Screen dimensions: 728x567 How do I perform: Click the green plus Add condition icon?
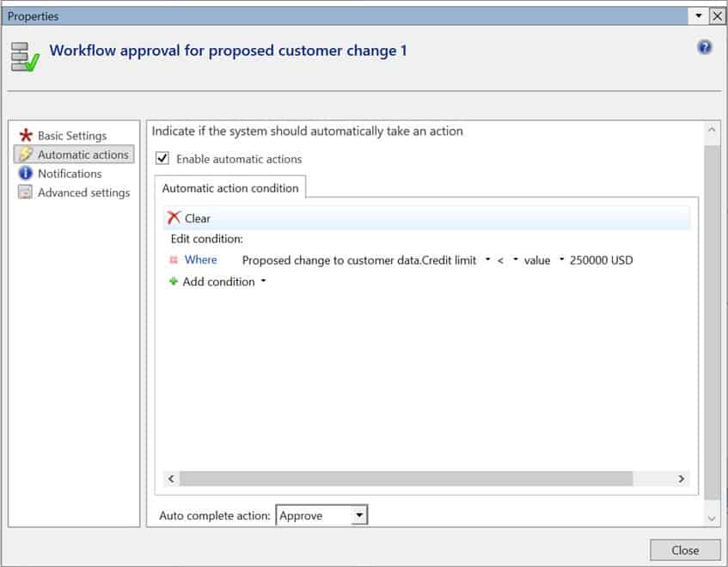[x=173, y=281]
